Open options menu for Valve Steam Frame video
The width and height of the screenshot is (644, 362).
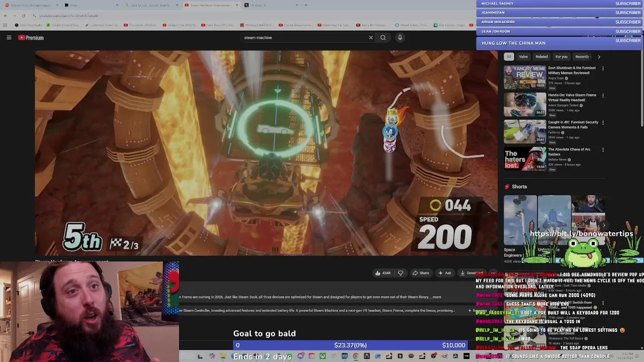(603, 96)
